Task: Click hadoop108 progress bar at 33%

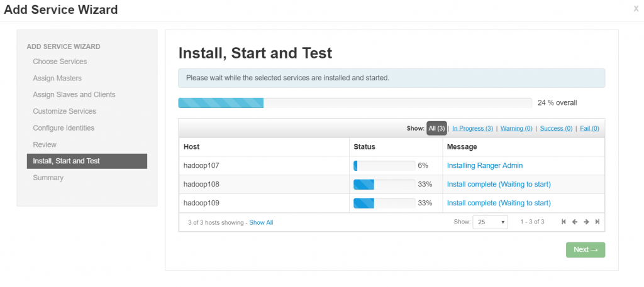Action: pyautogui.click(x=384, y=185)
